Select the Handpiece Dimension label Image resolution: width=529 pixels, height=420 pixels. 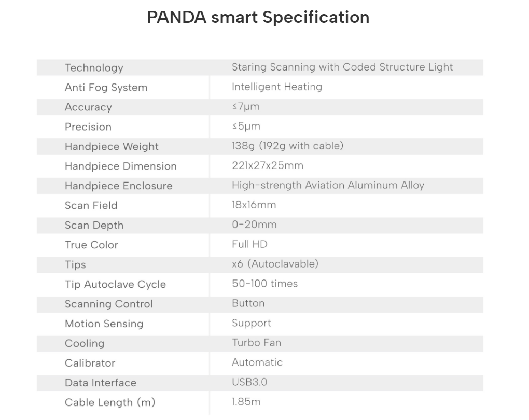120,166
